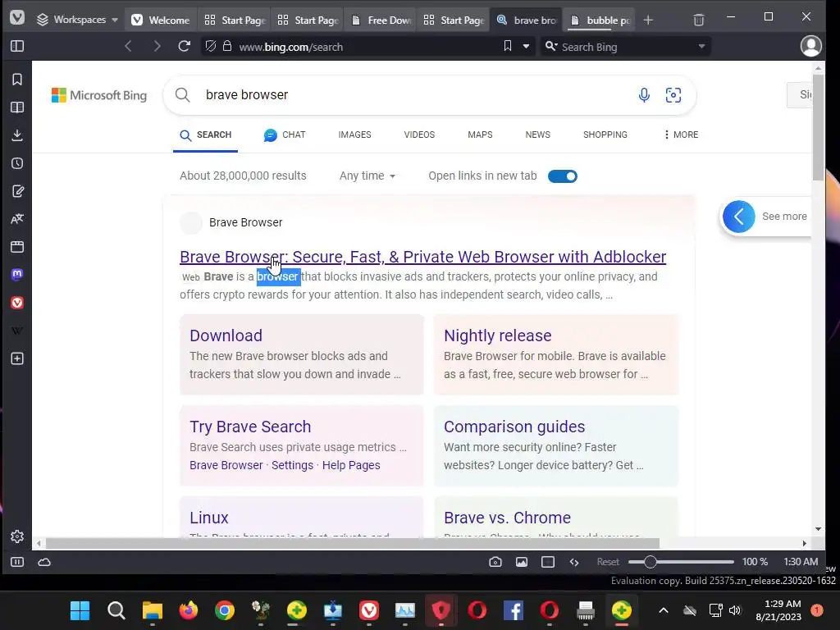Open a new tab with plus button
This screenshot has width=840, height=630.
[x=648, y=20]
